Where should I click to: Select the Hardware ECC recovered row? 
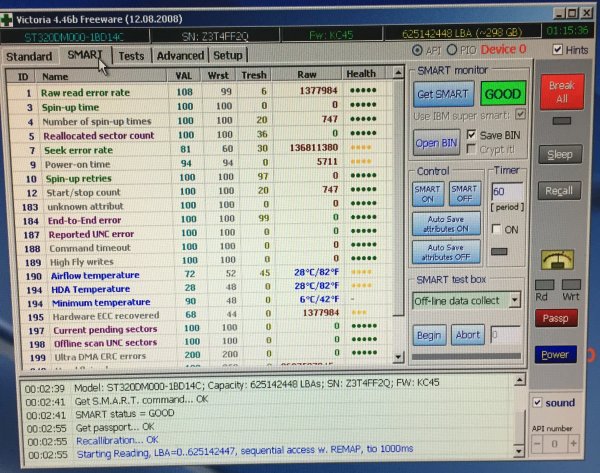(206, 316)
